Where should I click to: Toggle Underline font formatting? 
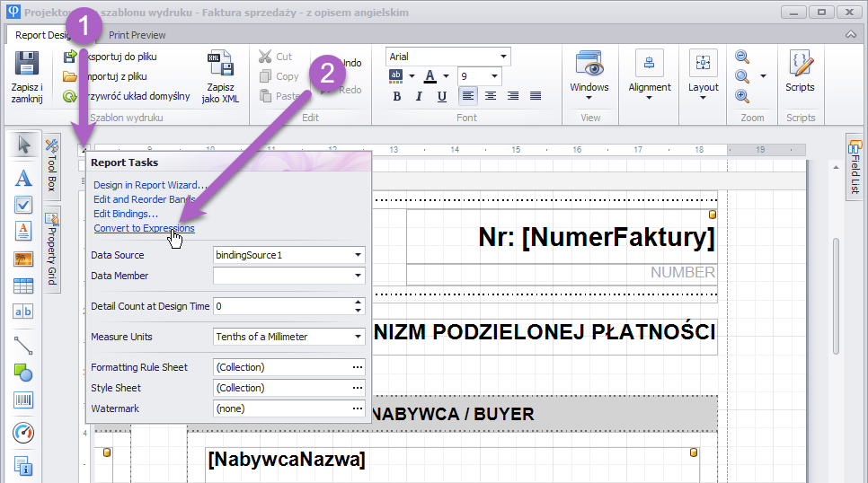pos(442,96)
